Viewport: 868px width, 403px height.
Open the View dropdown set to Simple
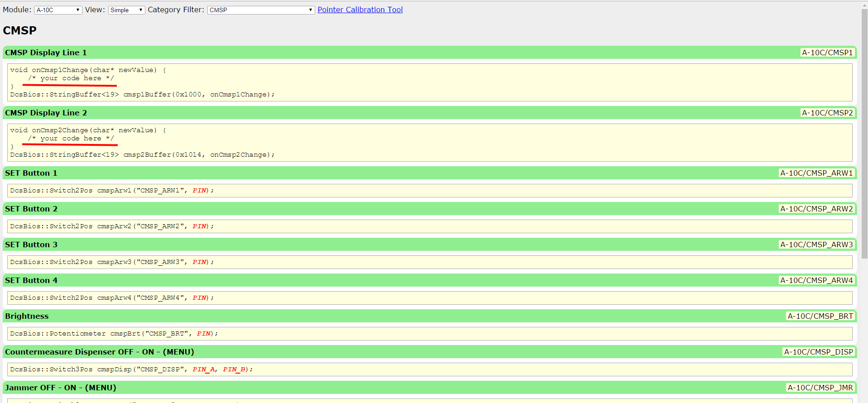(126, 10)
